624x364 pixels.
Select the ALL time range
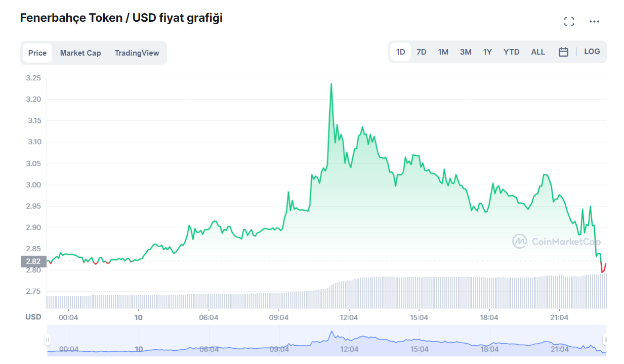tap(538, 52)
